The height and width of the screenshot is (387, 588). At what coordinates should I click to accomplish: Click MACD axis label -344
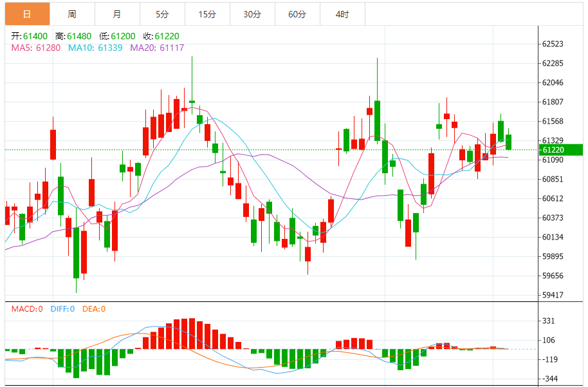tap(550, 379)
